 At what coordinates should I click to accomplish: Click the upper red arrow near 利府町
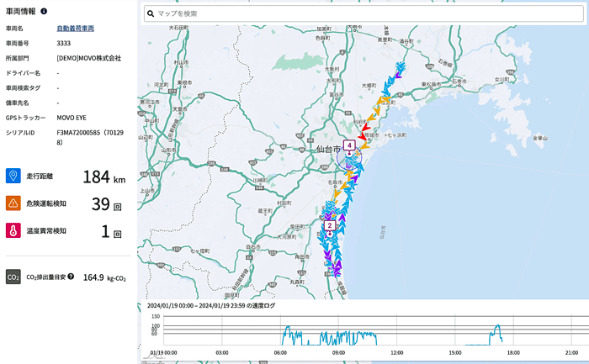click(x=363, y=128)
